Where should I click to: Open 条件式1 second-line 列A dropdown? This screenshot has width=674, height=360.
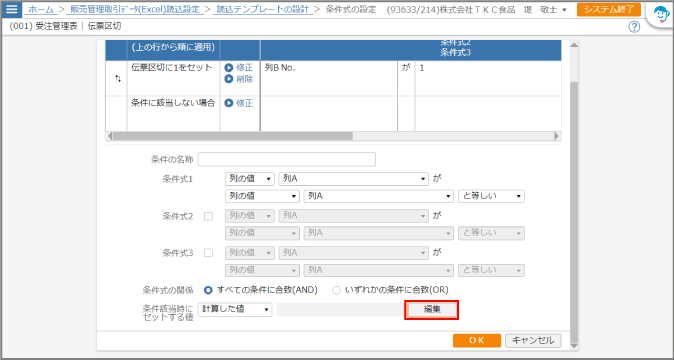[379, 196]
